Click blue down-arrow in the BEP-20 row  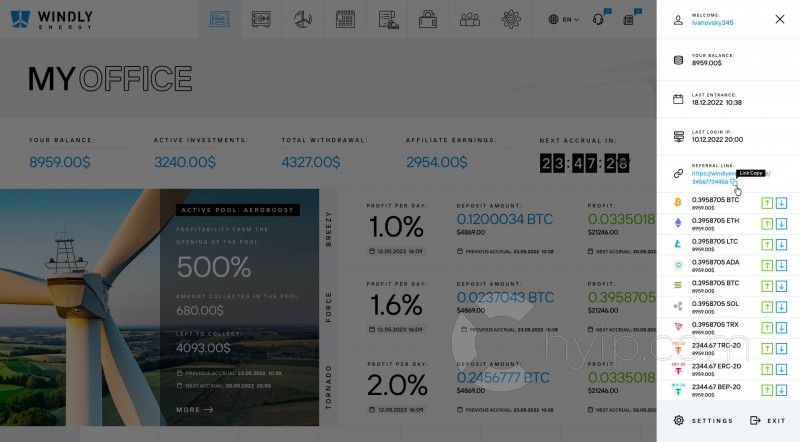coord(781,390)
